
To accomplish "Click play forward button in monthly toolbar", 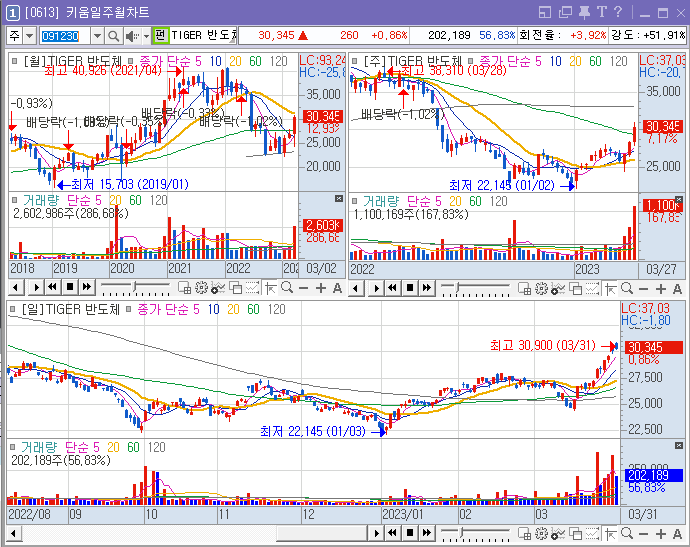I will coord(36,288).
